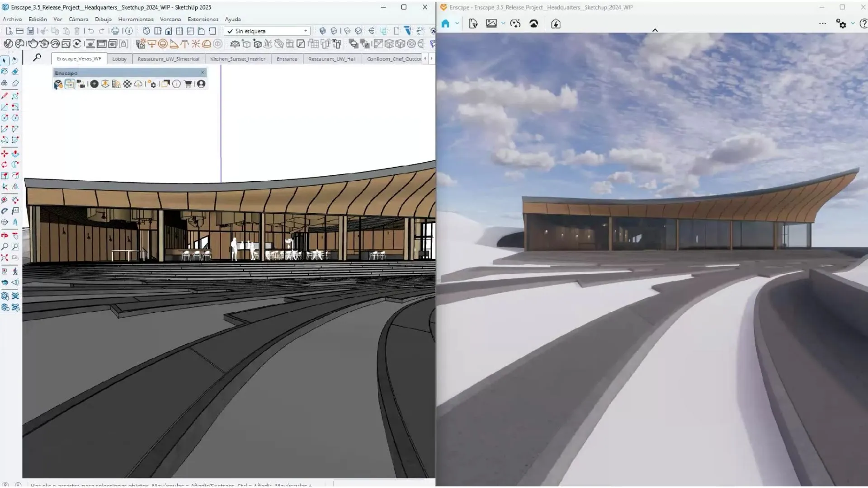The height and width of the screenshot is (488, 868).
Task: Open the Sin etiqueta tag dropdown
Action: [x=306, y=31]
